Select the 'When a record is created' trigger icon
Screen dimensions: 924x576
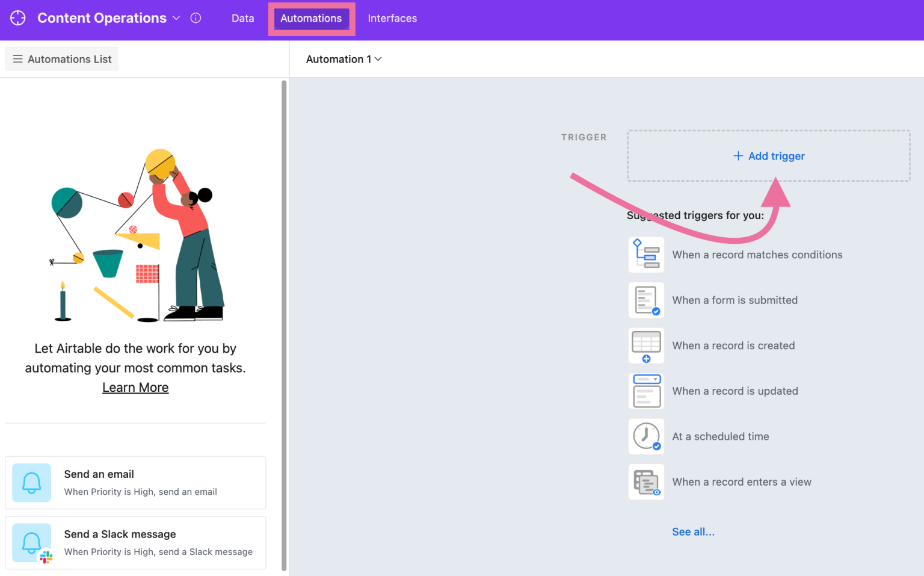coord(646,345)
